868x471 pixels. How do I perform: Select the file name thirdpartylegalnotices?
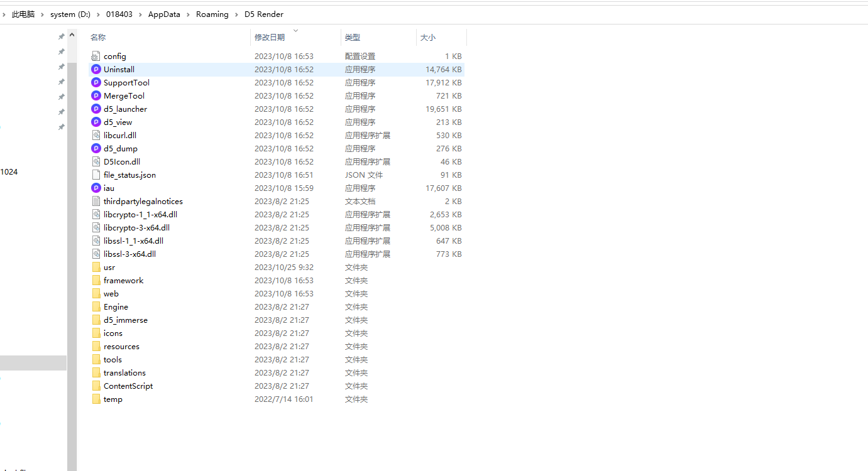click(x=143, y=202)
